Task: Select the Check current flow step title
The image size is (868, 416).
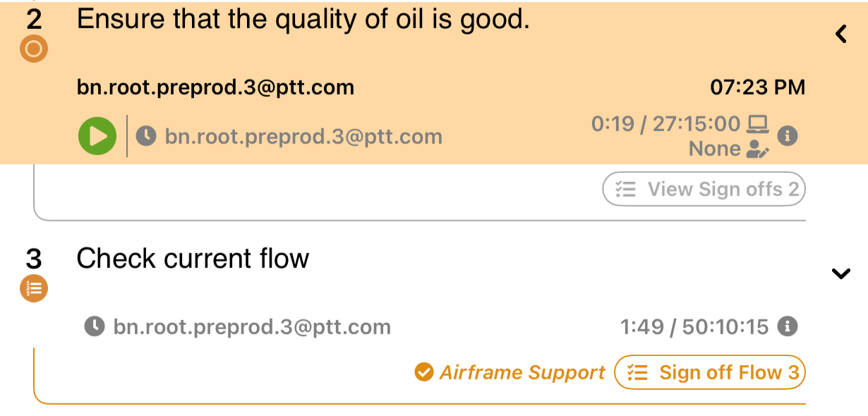Action: 193,259
